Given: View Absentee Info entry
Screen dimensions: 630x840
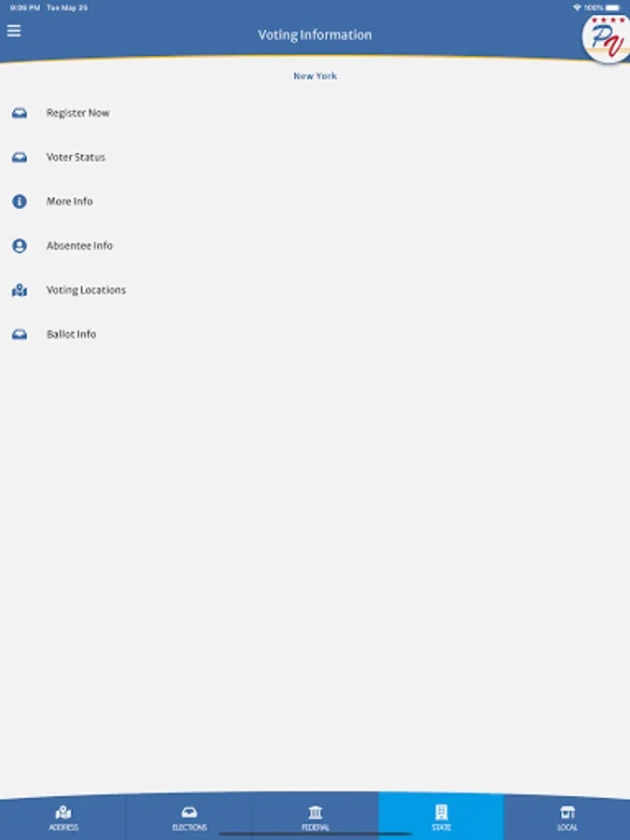Looking at the screenshot, I should [x=79, y=245].
